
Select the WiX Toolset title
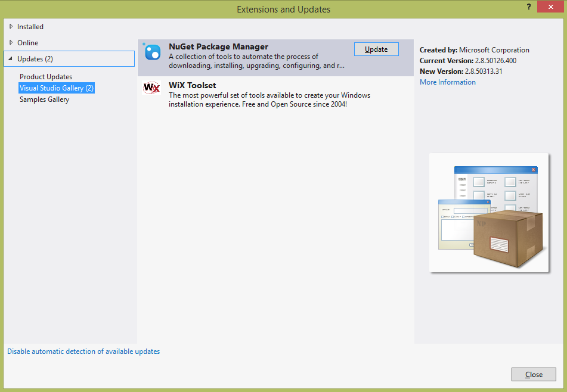[x=193, y=85]
